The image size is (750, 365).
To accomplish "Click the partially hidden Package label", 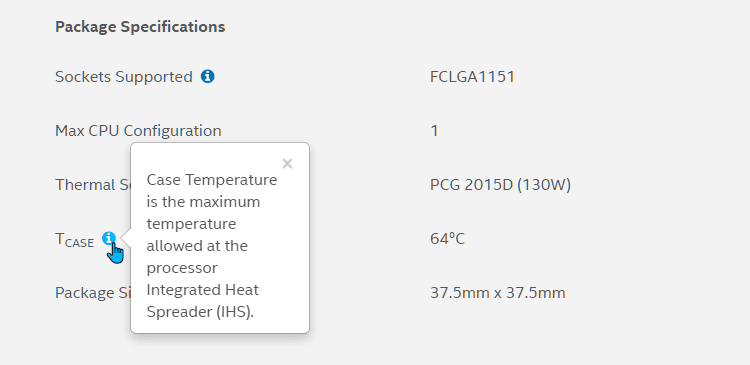I will pos(93,293).
